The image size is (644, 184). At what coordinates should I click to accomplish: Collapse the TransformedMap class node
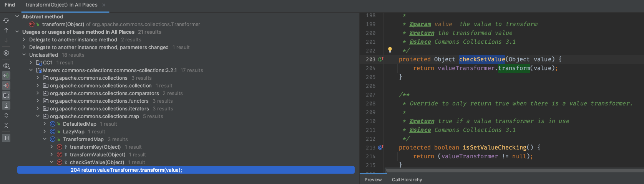point(45,139)
